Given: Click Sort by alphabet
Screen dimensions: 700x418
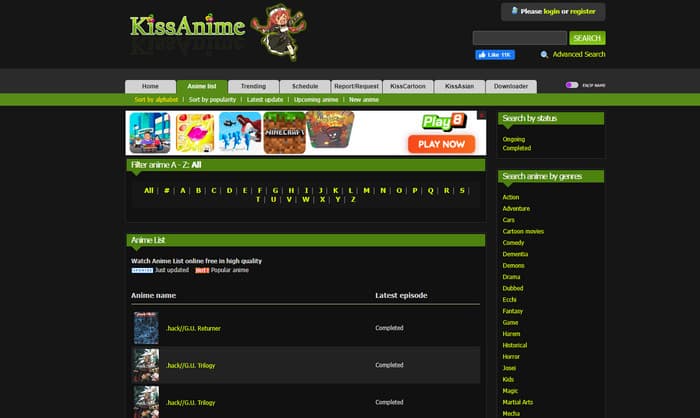Looking at the screenshot, I should click(x=156, y=100).
